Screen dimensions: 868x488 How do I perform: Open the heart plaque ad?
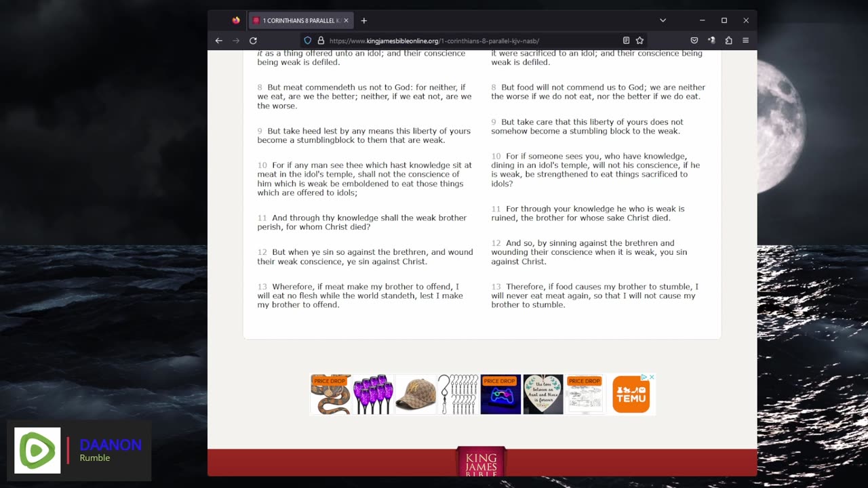click(543, 394)
